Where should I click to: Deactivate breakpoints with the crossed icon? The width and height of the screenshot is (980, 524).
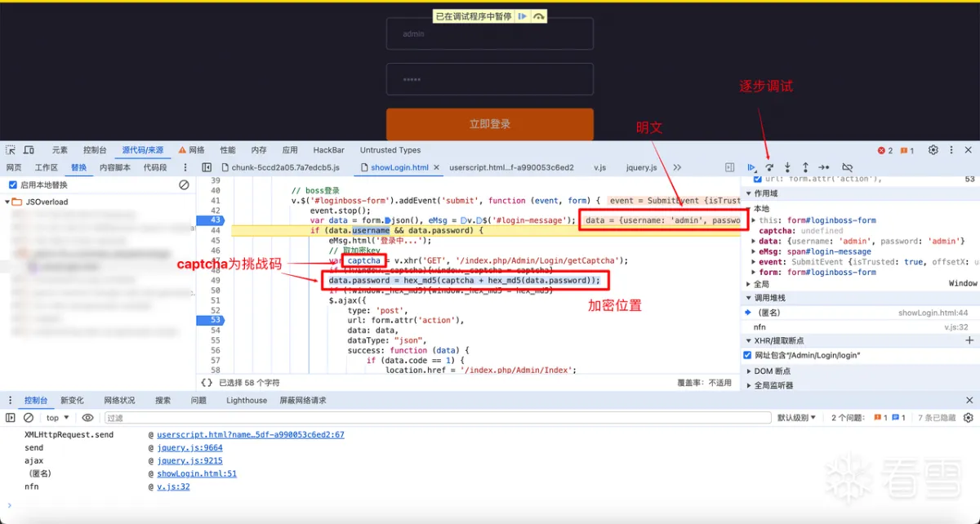click(847, 167)
